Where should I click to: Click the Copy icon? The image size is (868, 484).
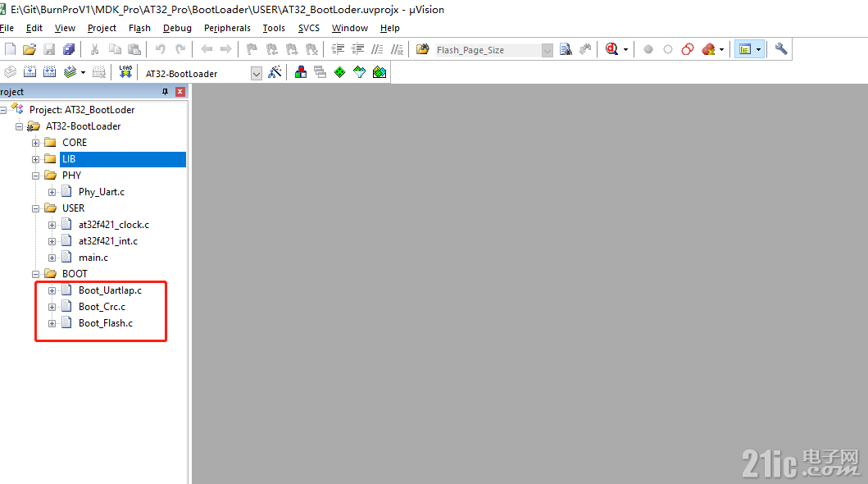click(115, 50)
